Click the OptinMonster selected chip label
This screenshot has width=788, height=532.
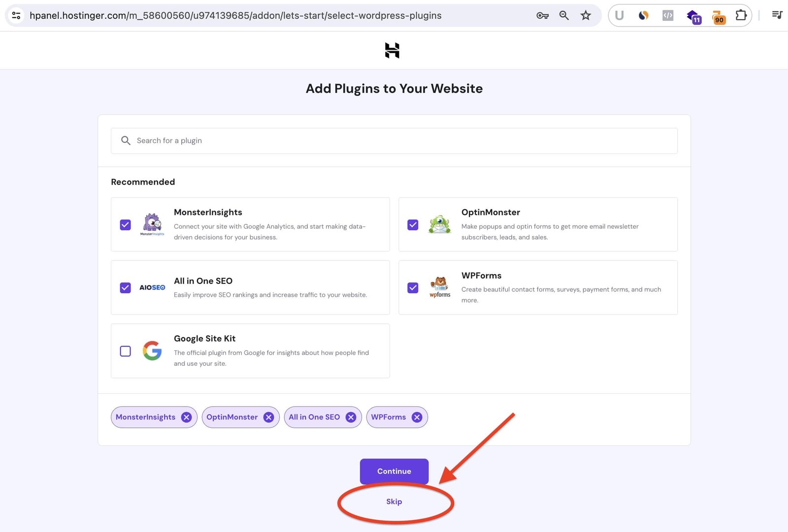click(232, 417)
